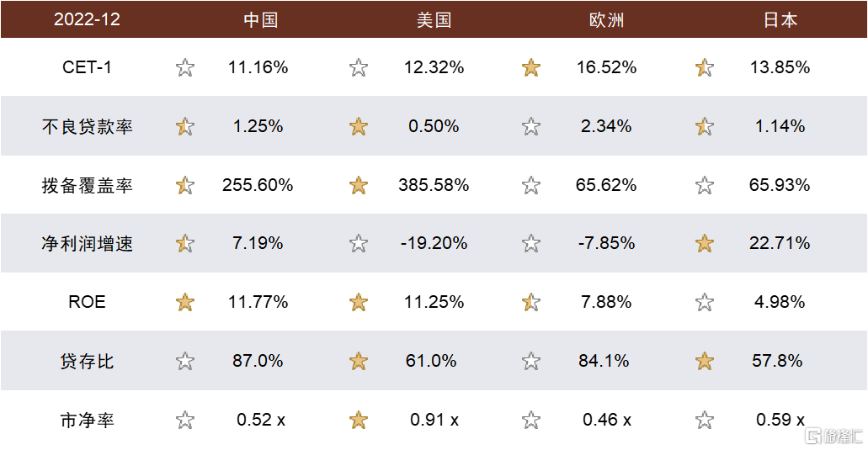Select the 美国 column header
The height and width of the screenshot is (450, 868).
coord(434,20)
